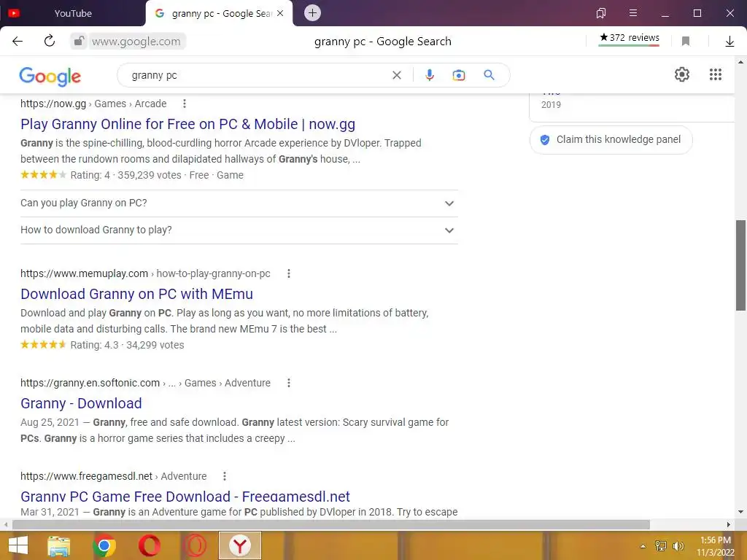Image resolution: width=747 pixels, height=560 pixels.
Task: Open more options for the now.gg result
Action: pos(185,104)
